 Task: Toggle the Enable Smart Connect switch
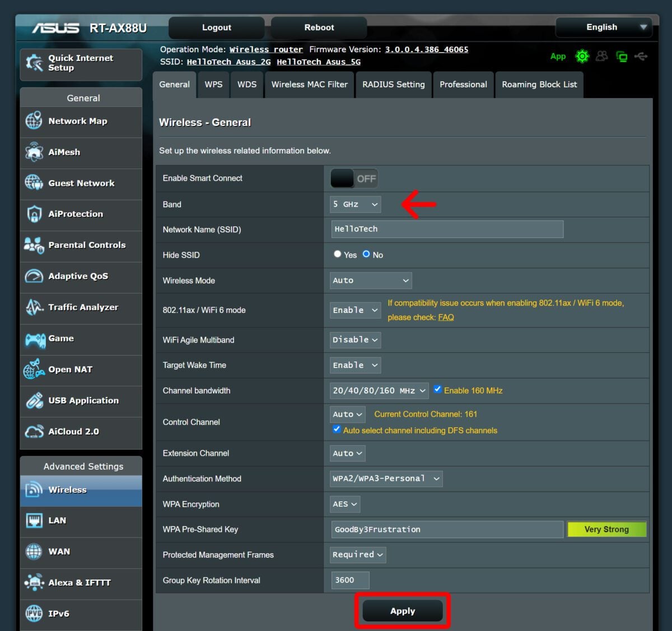pos(354,179)
